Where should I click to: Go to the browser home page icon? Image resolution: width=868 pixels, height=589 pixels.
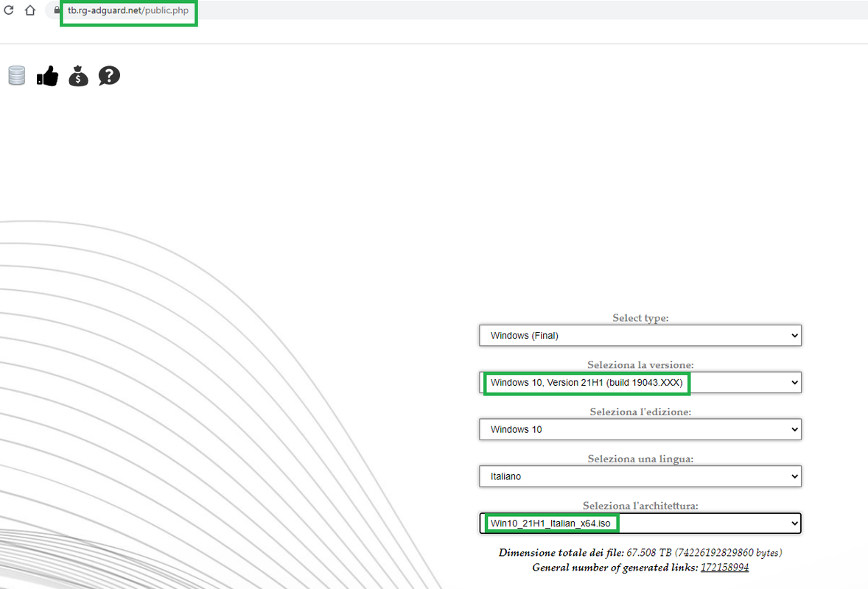click(x=30, y=10)
